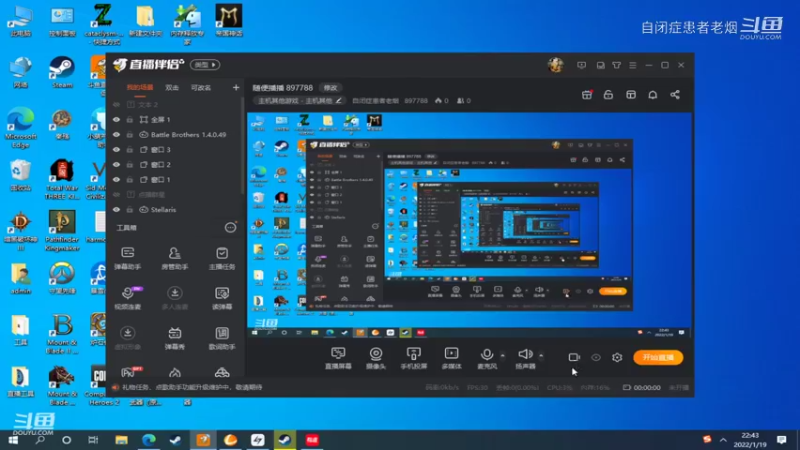This screenshot has width=800, height=450.
Task: Open the Windows Start menu
Action: click(13, 440)
